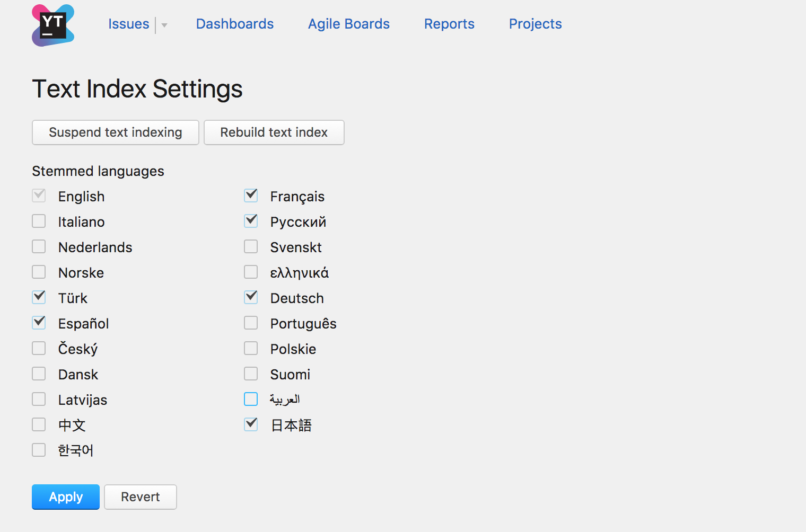Uncheck the Français checkbox

[x=251, y=196]
